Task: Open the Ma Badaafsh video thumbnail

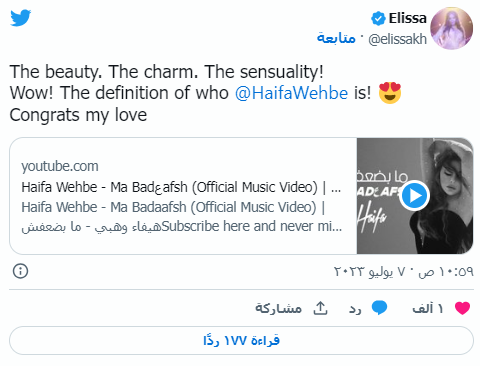Action: [415, 196]
